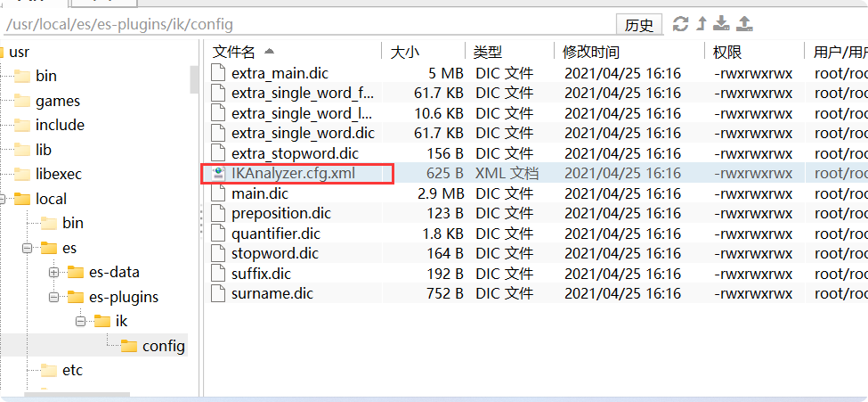Select the IKAnalyzer.cfg.xml file icon
Image resolution: width=868 pixels, height=402 pixels.
click(x=219, y=174)
